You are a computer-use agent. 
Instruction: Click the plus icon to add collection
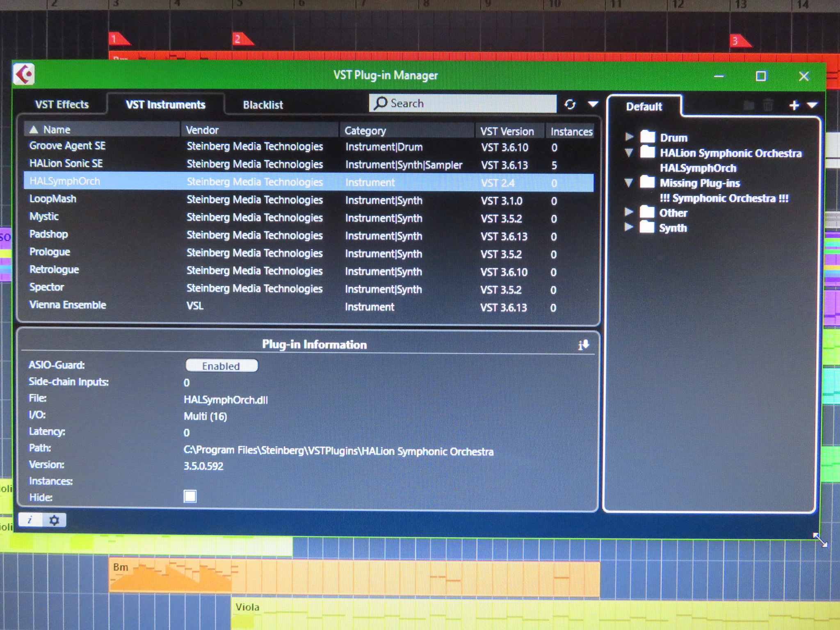(794, 105)
